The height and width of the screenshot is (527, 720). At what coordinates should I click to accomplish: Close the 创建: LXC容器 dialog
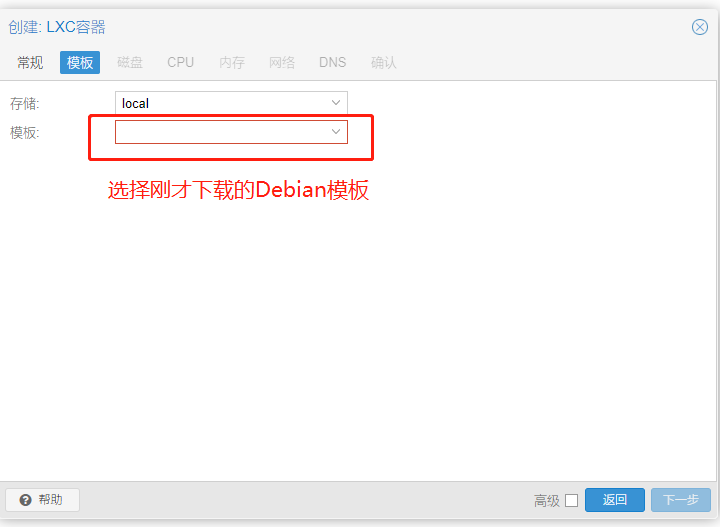click(700, 27)
